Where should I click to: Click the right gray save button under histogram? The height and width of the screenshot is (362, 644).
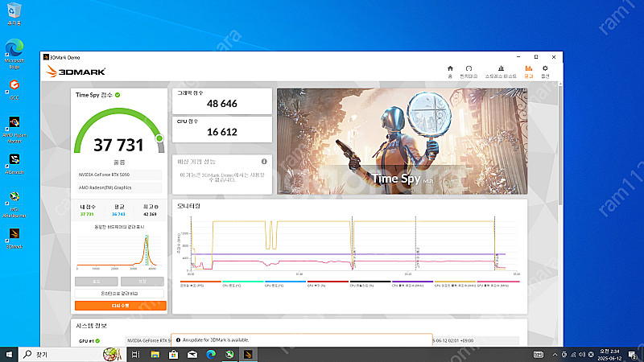[x=142, y=282]
